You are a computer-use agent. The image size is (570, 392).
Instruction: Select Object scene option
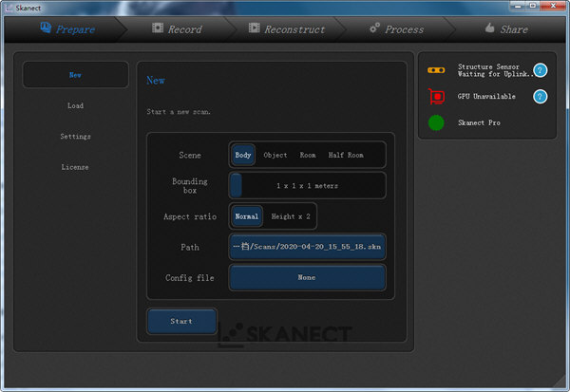pyautogui.click(x=275, y=155)
